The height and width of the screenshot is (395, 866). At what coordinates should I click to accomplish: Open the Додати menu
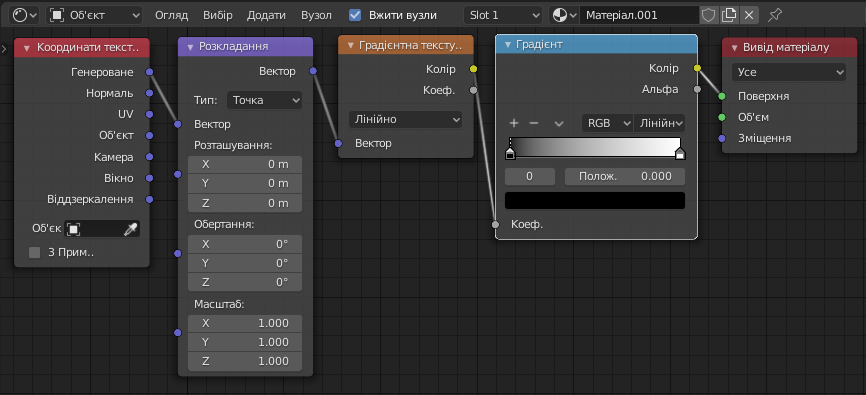266,15
